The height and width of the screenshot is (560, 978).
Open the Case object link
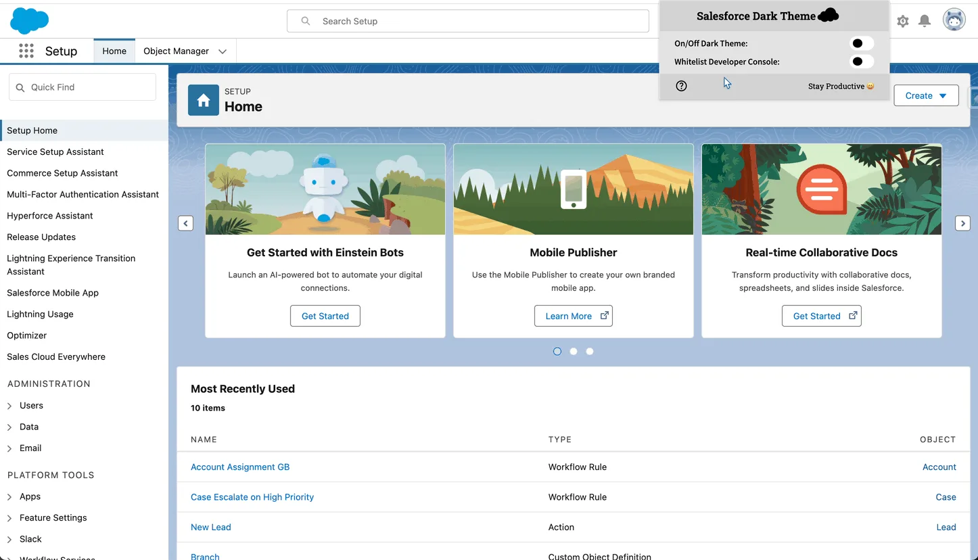(946, 497)
